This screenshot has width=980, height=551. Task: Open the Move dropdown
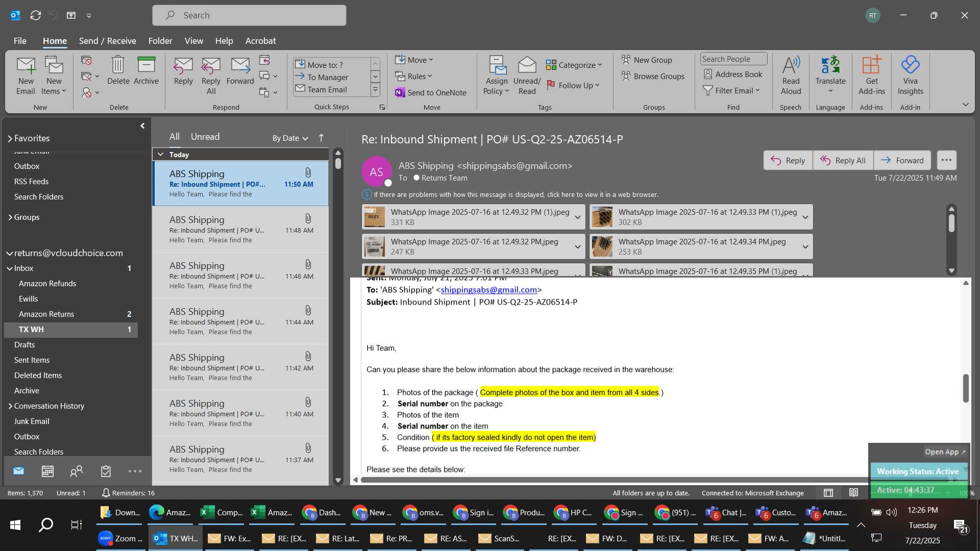point(414,60)
